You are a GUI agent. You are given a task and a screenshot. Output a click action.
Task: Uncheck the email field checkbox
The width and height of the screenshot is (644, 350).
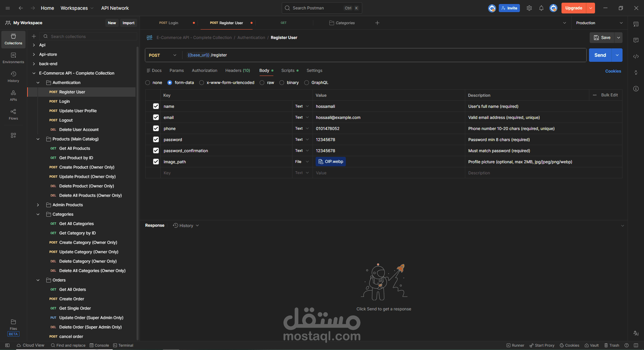tap(156, 117)
